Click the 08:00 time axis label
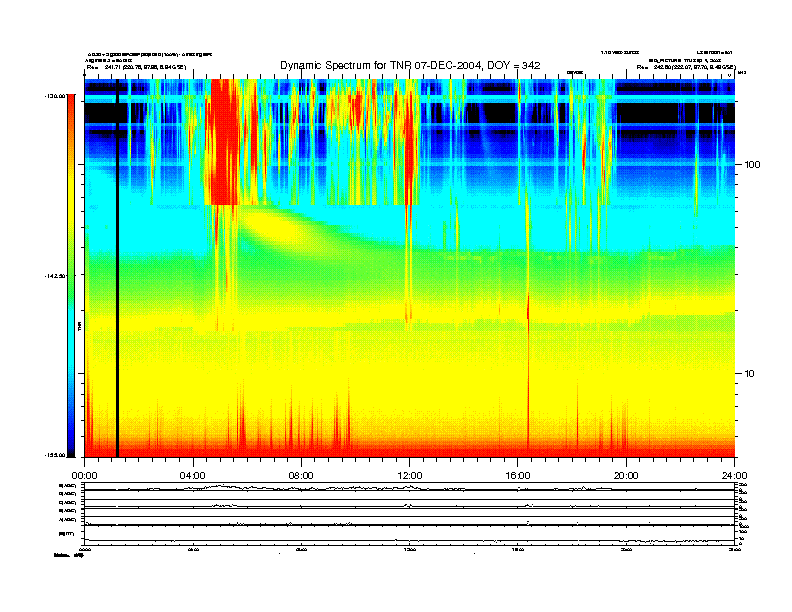This screenshot has width=792, height=612. tap(301, 476)
